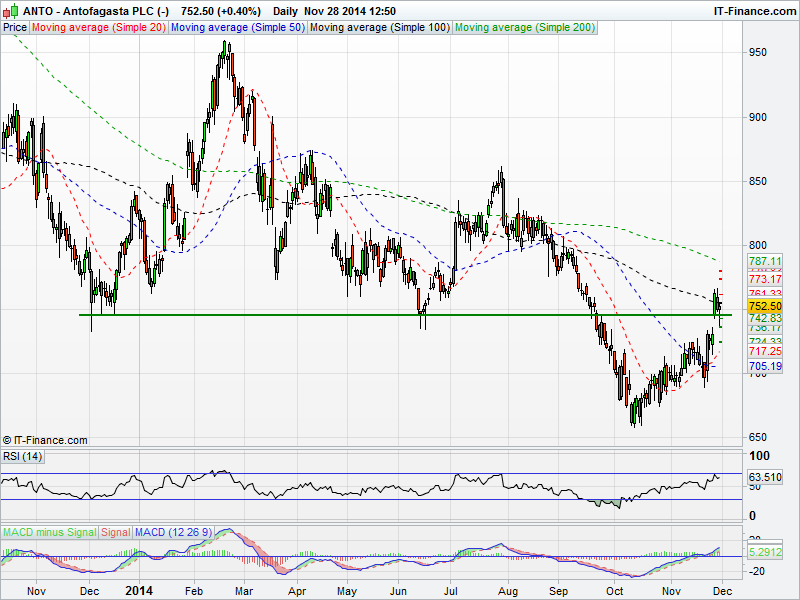Click the green horizontal support line
Viewport: 800px width, 600px height.
coord(300,315)
